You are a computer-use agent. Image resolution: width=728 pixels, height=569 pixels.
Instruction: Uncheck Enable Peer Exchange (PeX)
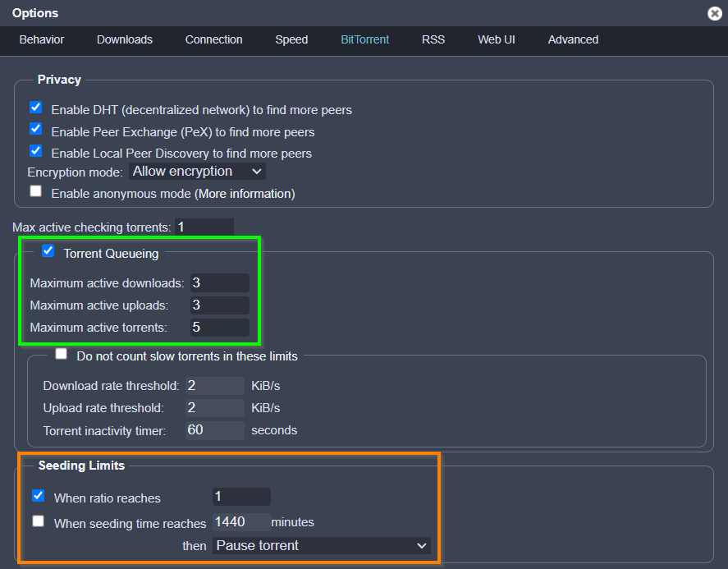(x=36, y=129)
